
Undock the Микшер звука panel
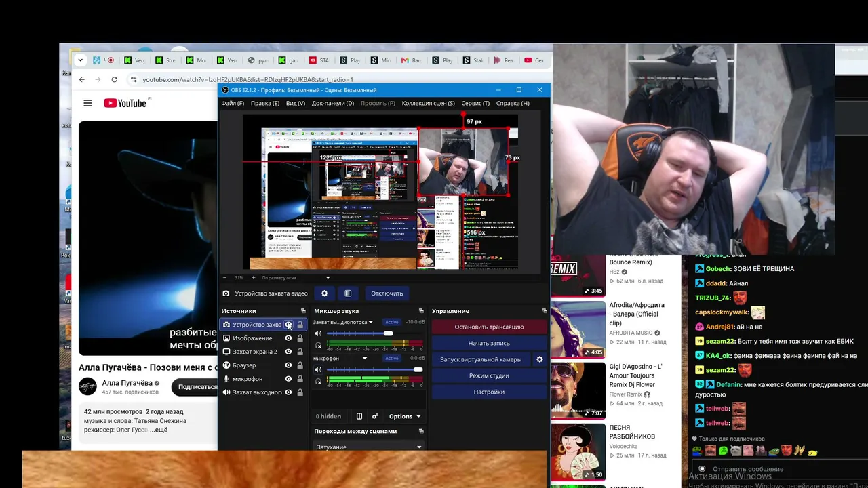[421, 311]
